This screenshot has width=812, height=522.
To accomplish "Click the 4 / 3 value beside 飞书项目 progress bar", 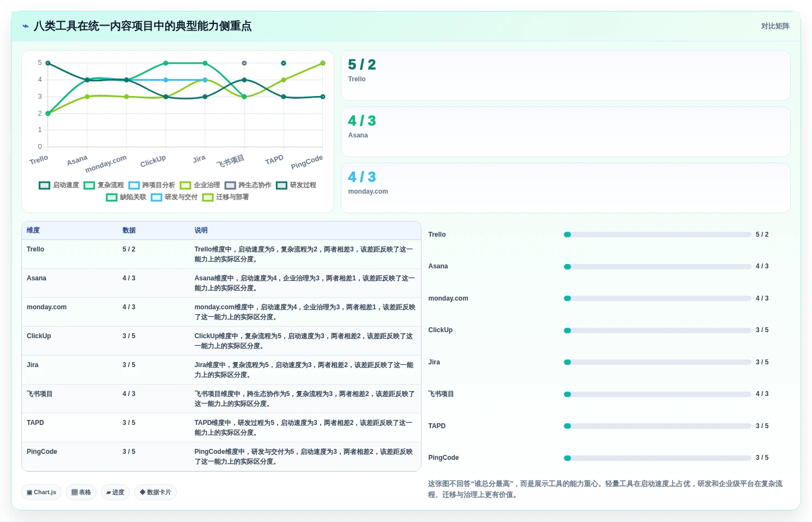I will [762, 394].
